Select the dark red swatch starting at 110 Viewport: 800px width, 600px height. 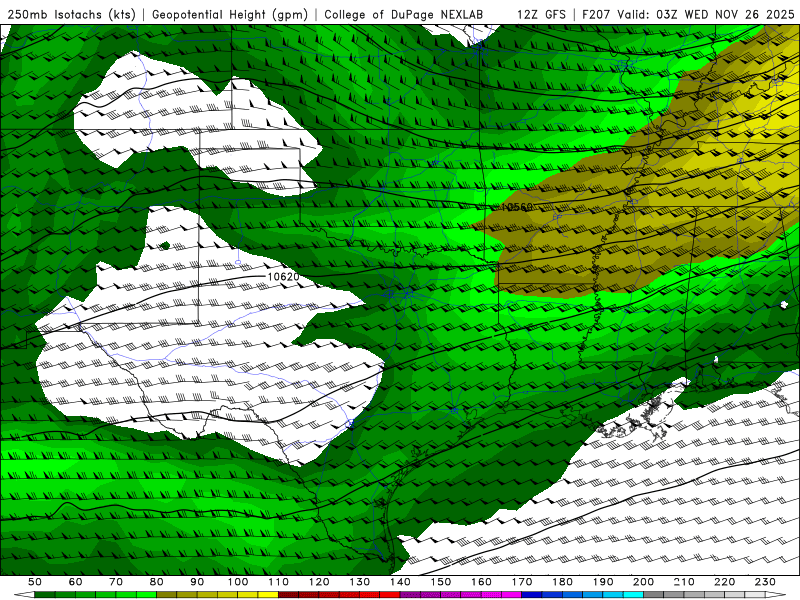(x=289, y=595)
